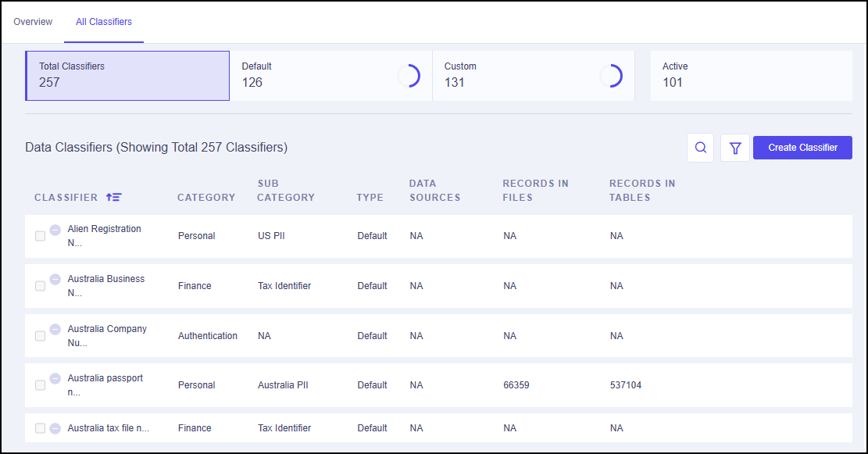The width and height of the screenshot is (868, 454).
Task: Switch to the Overview tab
Action: 33,22
